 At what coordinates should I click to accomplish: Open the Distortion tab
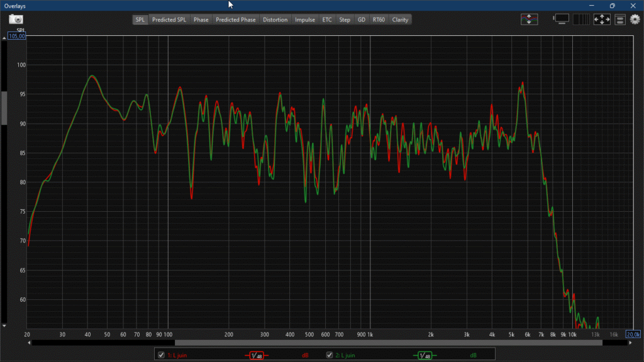(275, 19)
